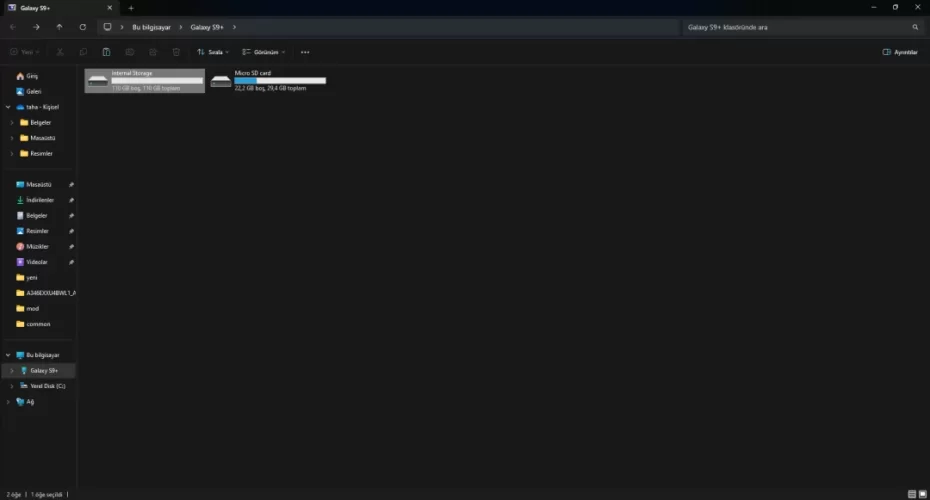Toggle the Ayrıntılar details pane
Viewport: 930px width, 500px height.
point(900,52)
